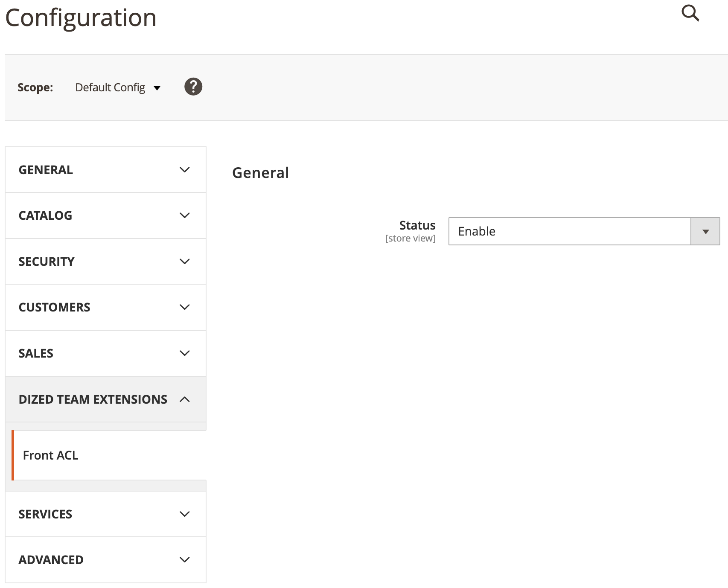Click the SALES tab label
The height and width of the screenshot is (588, 728).
(x=36, y=353)
